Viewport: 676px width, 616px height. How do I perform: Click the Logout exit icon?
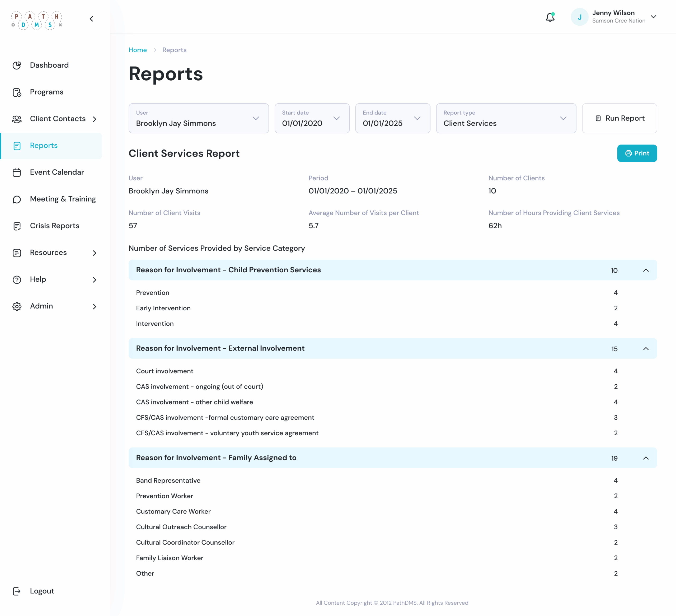click(x=17, y=591)
